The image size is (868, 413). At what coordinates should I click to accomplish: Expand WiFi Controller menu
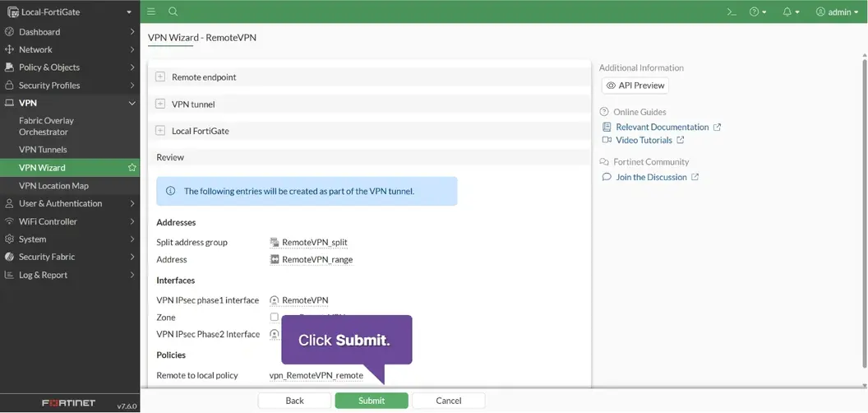[70, 221]
